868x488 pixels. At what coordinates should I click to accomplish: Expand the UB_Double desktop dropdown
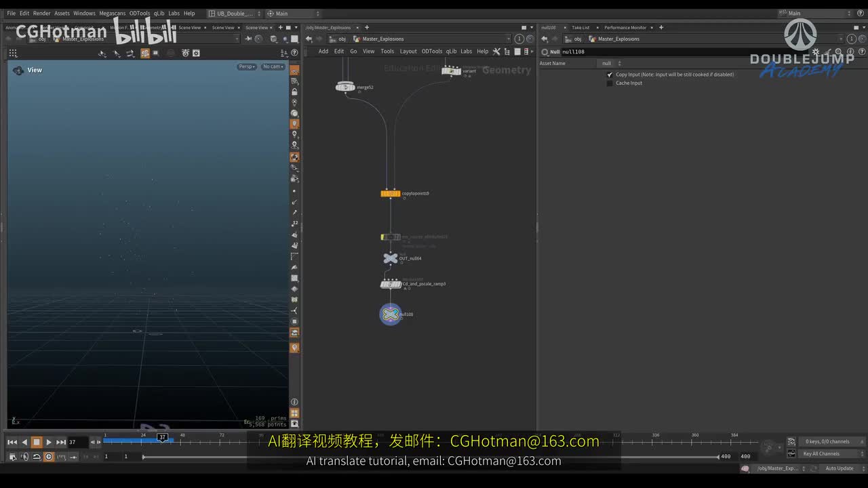coord(233,14)
